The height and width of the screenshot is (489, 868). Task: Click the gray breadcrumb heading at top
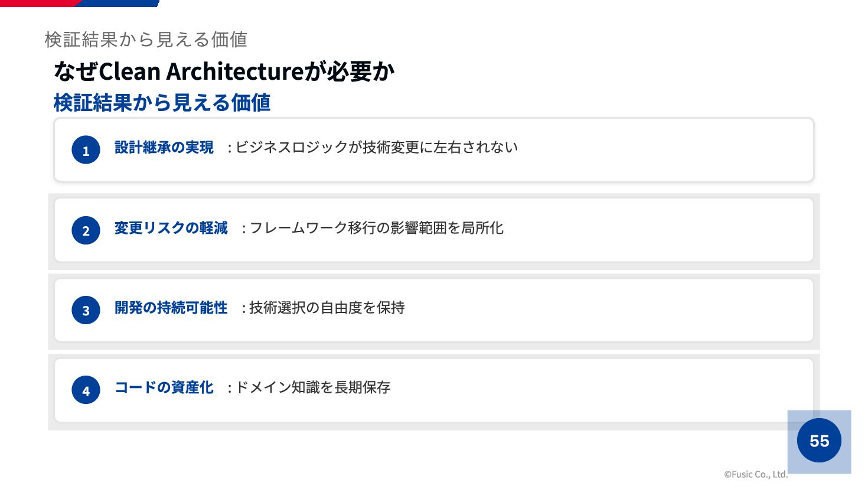146,39
